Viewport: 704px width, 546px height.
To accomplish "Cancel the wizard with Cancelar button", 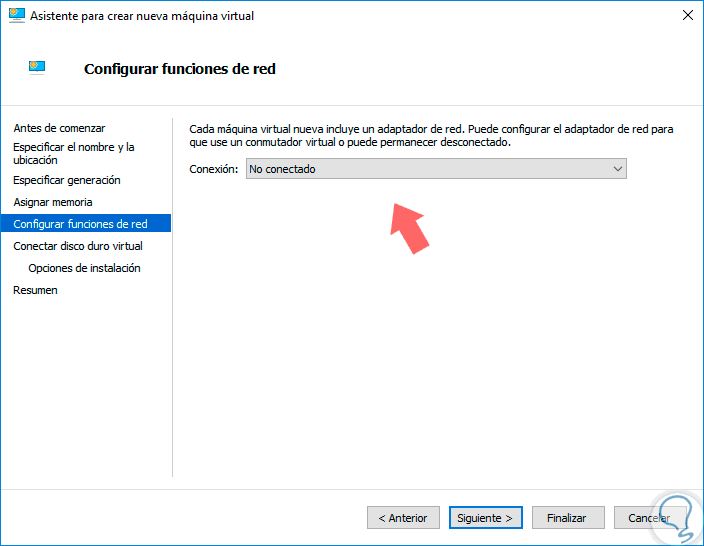I will point(650,518).
